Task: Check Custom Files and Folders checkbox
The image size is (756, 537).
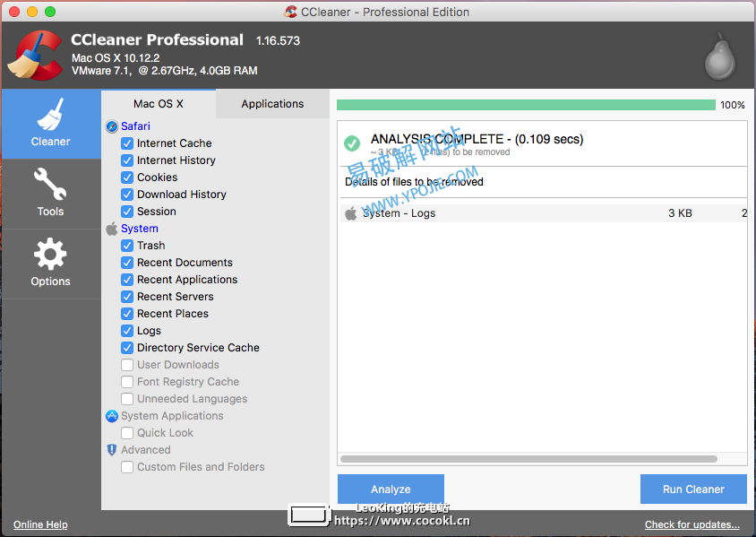Action: 127,467
